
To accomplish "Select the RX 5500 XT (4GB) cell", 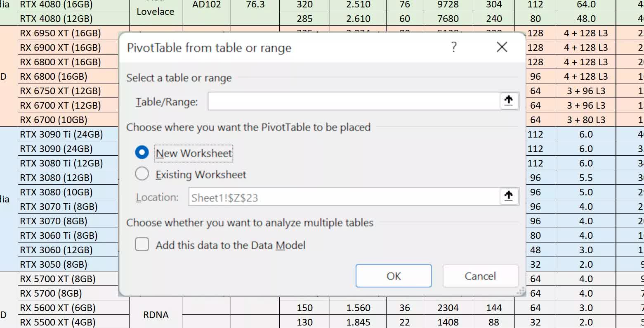I will pyautogui.click(x=73, y=322).
